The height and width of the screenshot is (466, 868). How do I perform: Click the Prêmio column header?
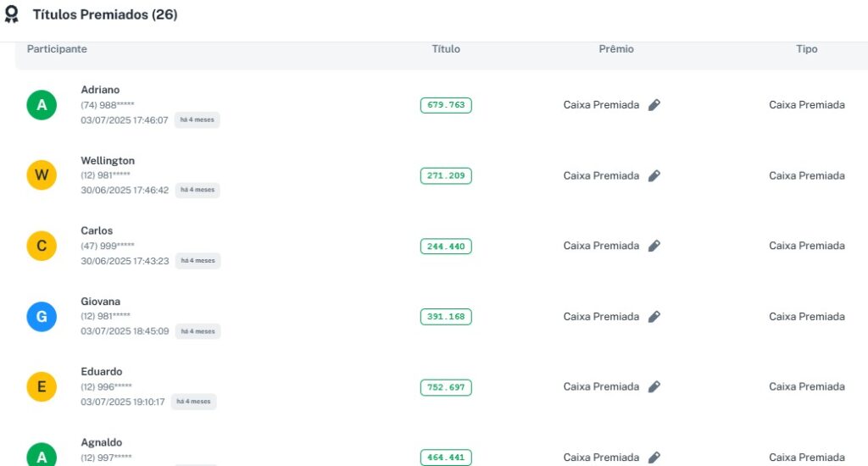click(616, 49)
